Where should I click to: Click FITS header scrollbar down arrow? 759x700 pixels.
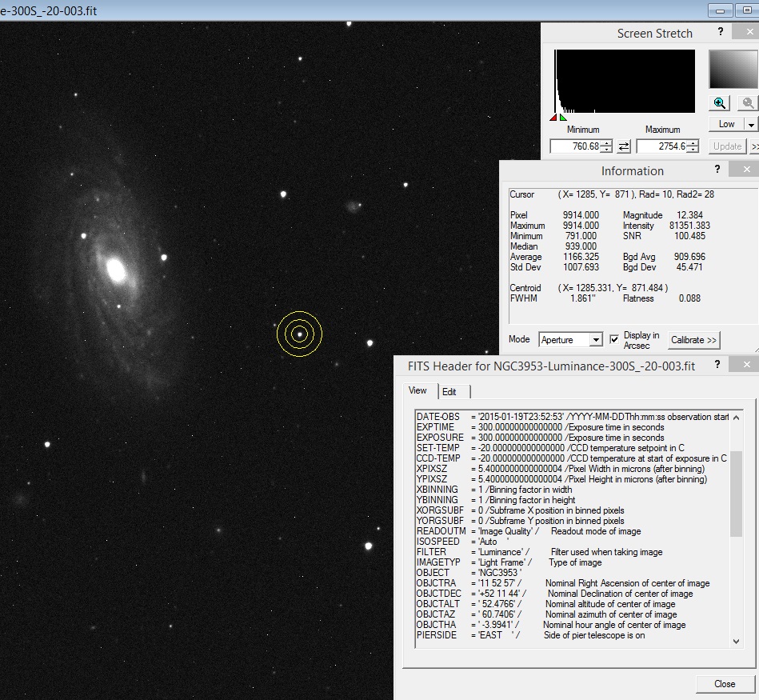pyautogui.click(x=736, y=641)
